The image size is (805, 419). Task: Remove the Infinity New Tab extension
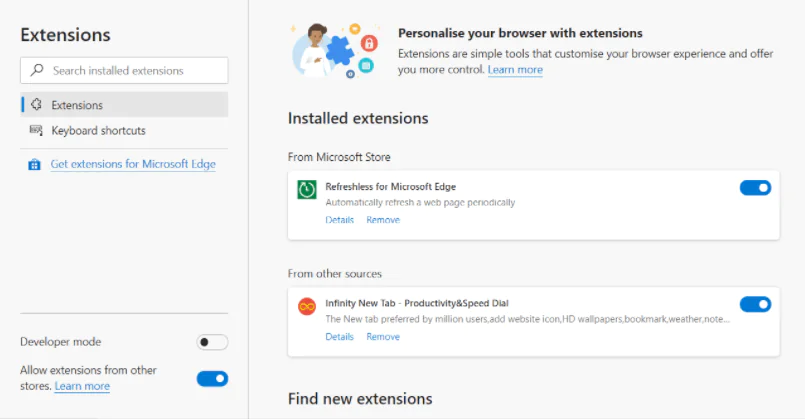coord(382,337)
